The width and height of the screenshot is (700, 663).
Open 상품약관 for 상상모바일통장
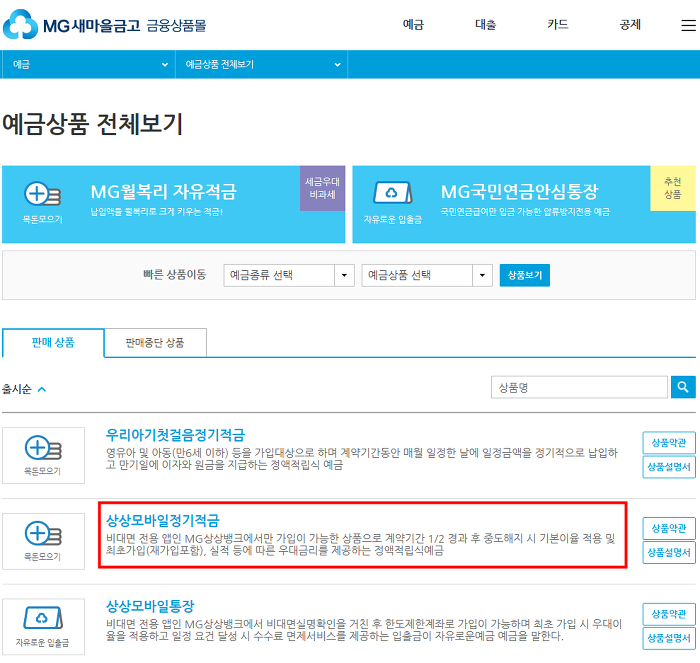[669, 614]
